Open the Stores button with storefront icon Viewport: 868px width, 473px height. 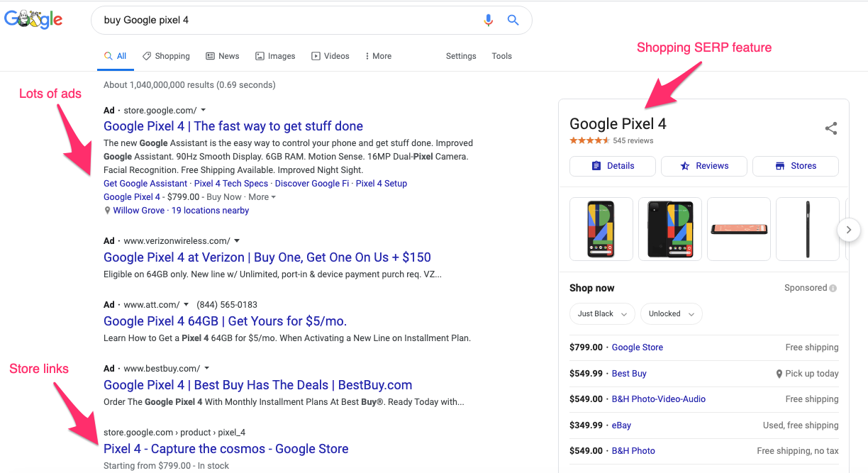point(795,166)
